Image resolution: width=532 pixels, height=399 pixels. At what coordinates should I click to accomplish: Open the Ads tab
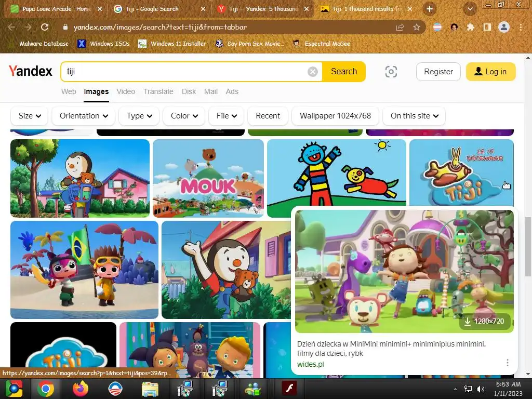click(232, 91)
